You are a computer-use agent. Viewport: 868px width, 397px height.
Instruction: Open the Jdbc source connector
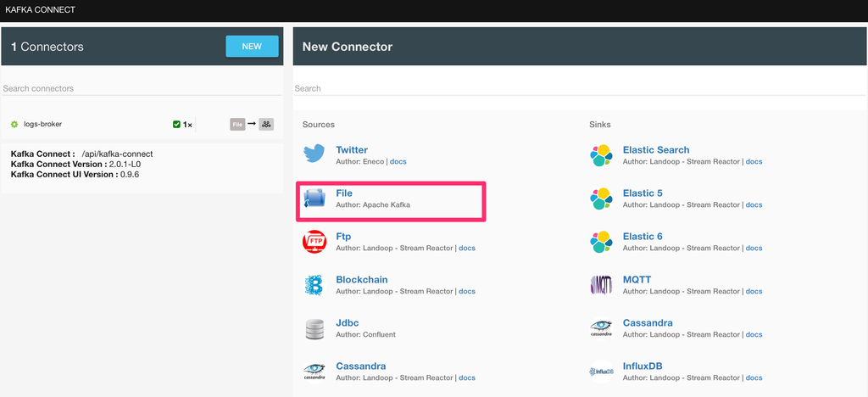click(348, 323)
